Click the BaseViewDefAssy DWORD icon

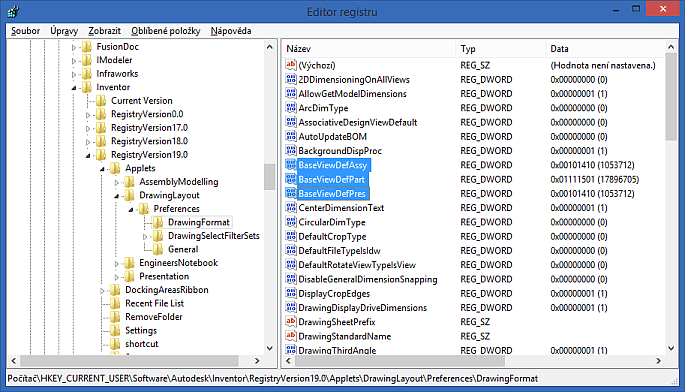point(291,165)
